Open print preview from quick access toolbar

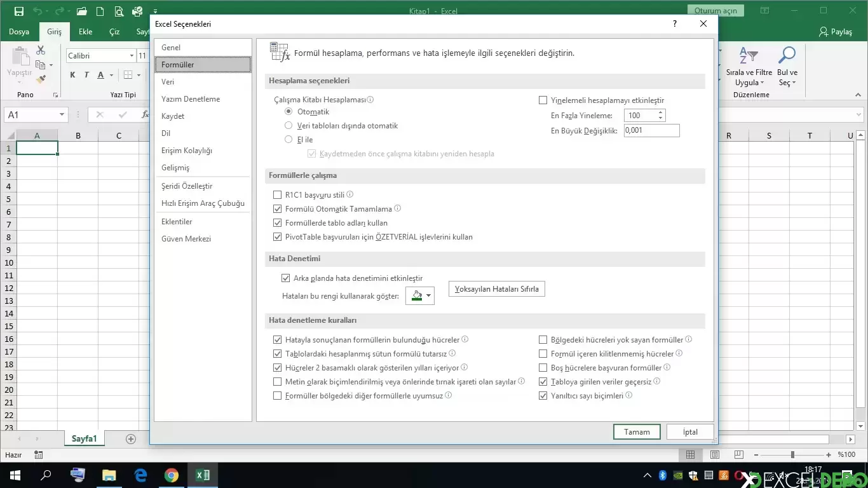[x=119, y=11]
